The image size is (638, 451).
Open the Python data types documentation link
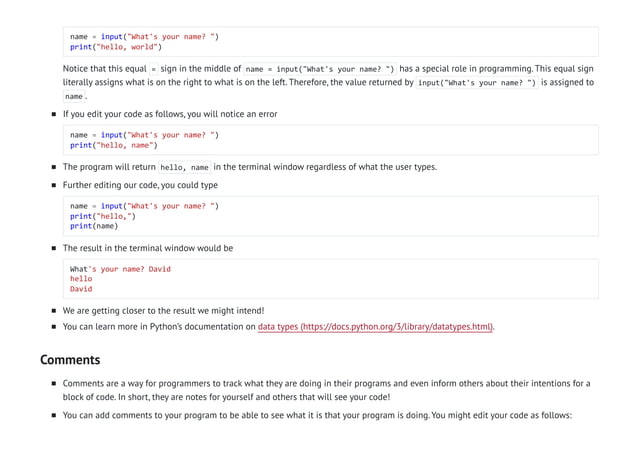point(376,326)
